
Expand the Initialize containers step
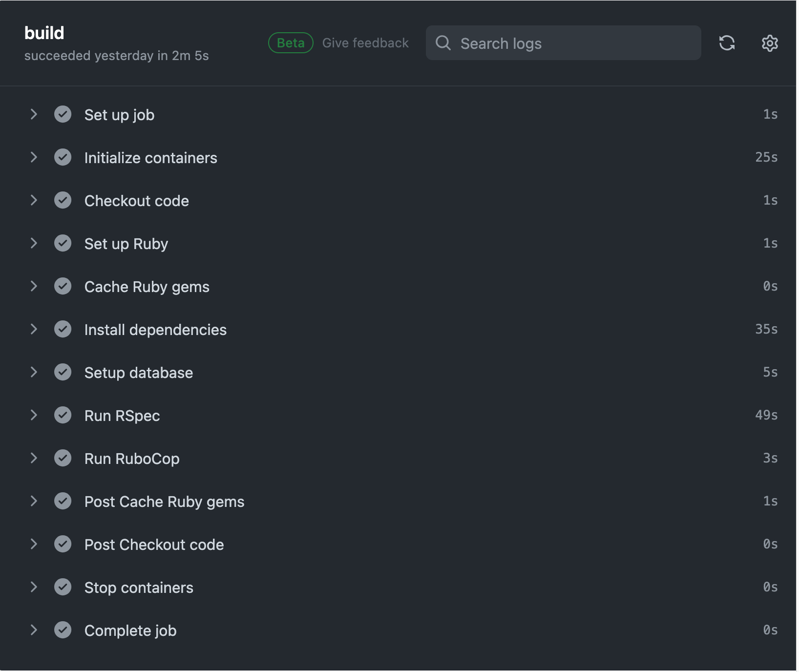(x=34, y=157)
